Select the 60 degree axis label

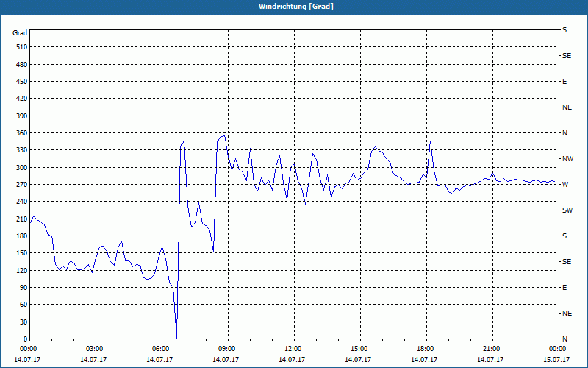(x=24, y=305)
